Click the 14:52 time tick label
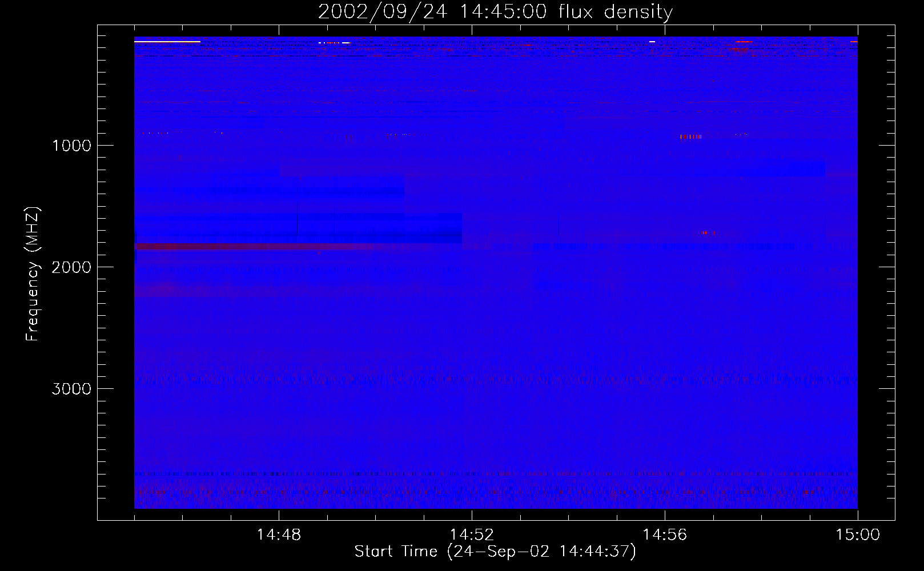924x571 pixels. click(x=472, y=535)
